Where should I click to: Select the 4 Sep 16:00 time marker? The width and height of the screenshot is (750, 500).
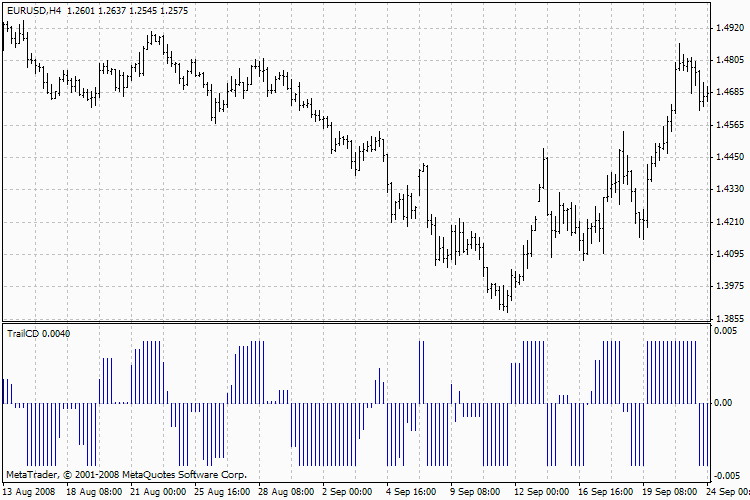point(410,492)
